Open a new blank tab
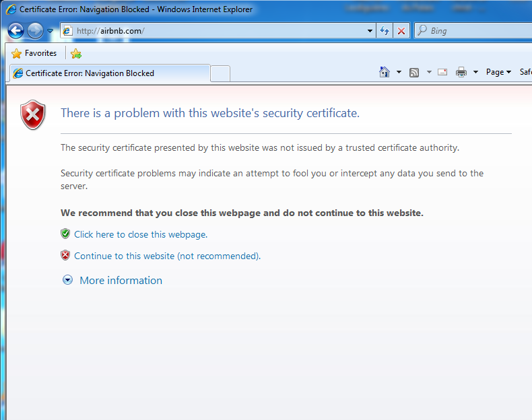 [220, 73]
